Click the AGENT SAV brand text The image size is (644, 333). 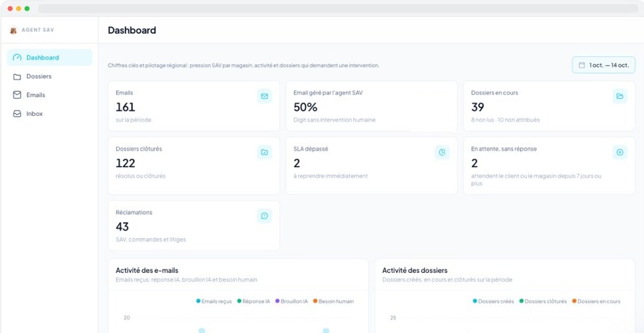coord(38,30)
